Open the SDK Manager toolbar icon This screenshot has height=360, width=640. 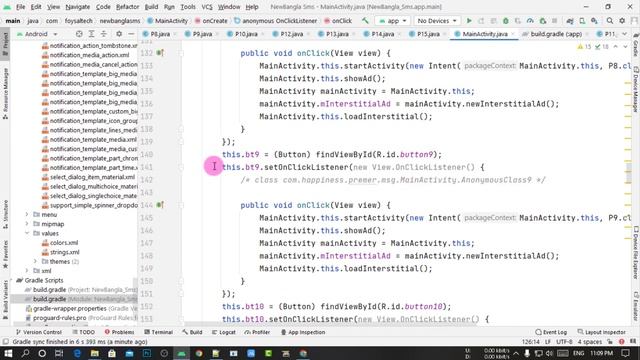pos(594,20)
